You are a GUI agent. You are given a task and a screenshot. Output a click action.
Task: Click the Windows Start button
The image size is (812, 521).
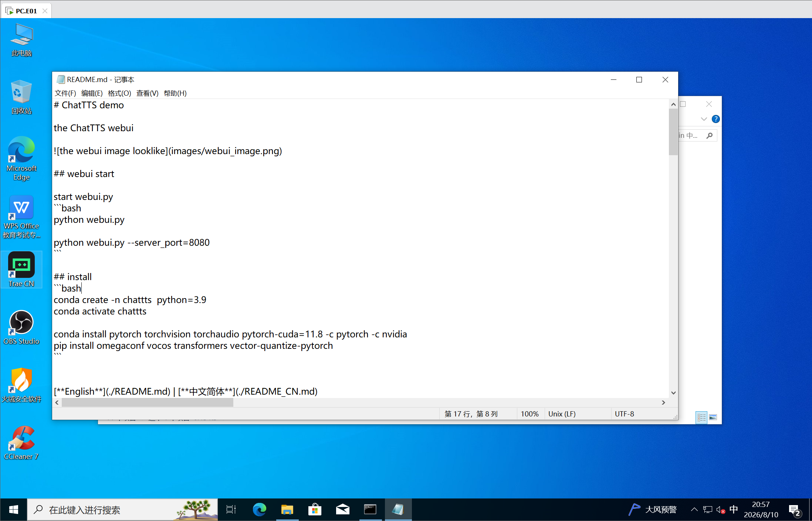click(14, 510)
